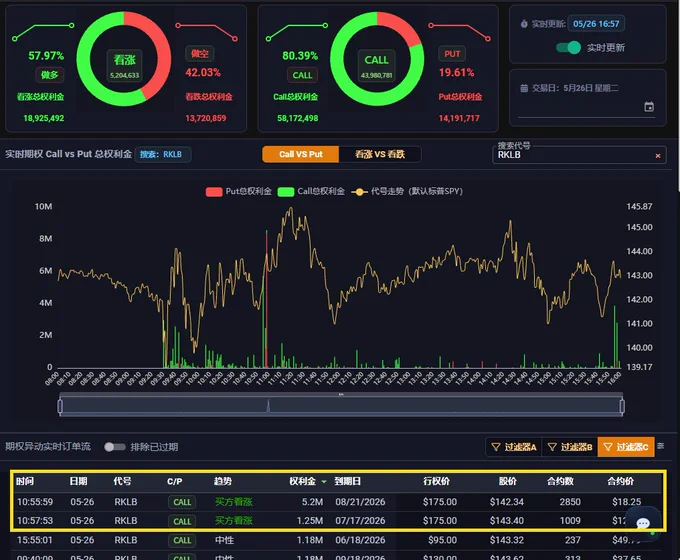Click the stopwatch icon next to 实时更新
Screen dimensions: 680x560
click(524, 24)
